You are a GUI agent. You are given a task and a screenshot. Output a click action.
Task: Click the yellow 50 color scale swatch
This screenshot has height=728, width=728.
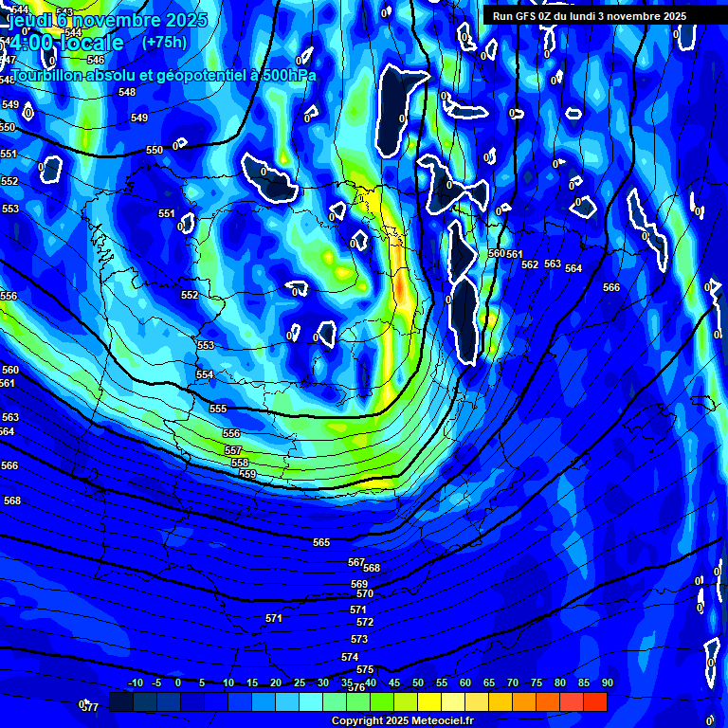[x=406, y=702]
